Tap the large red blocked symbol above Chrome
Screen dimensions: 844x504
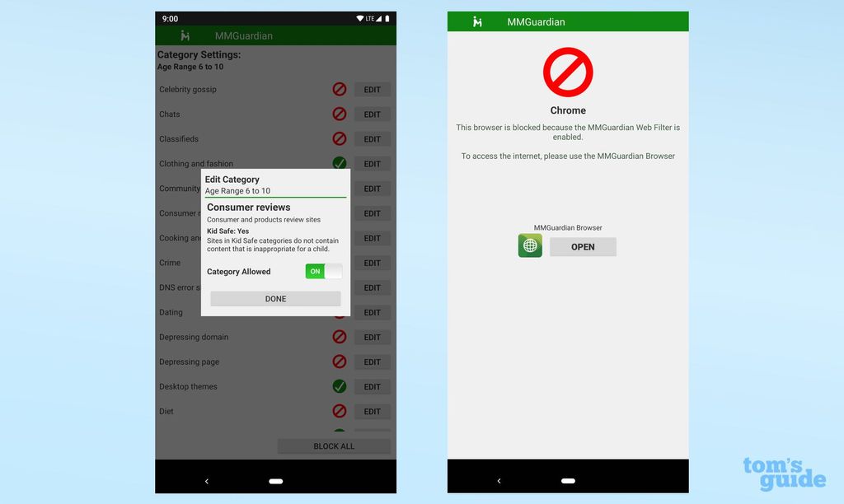(567, 72)
